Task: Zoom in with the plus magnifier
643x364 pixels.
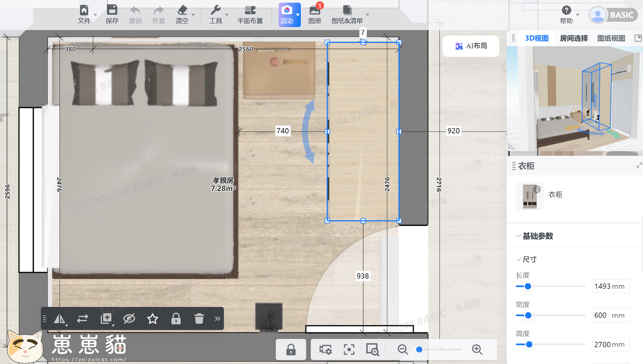Action: click(477, 349)
